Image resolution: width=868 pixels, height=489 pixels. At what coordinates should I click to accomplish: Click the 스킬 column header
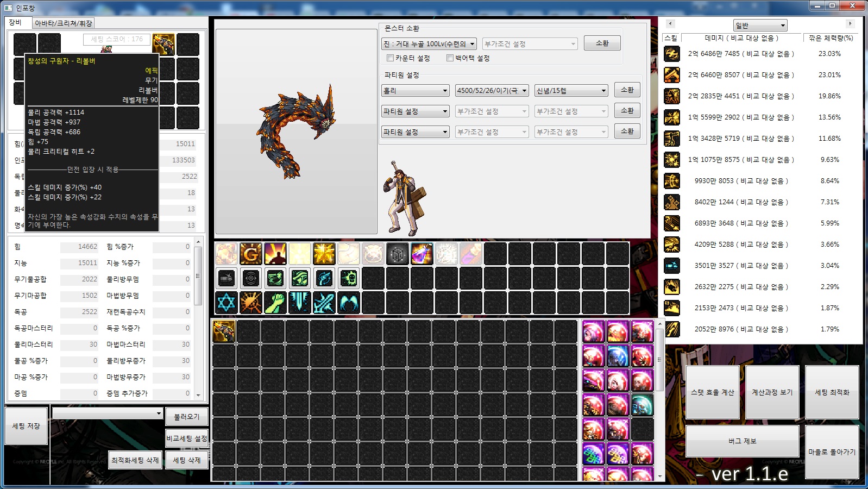(671, 38)
